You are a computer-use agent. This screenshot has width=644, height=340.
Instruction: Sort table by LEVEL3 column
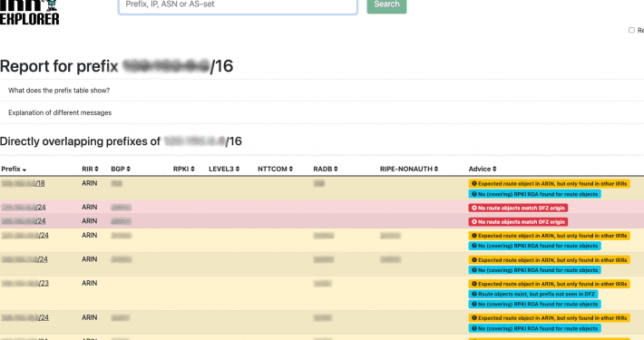224,169
